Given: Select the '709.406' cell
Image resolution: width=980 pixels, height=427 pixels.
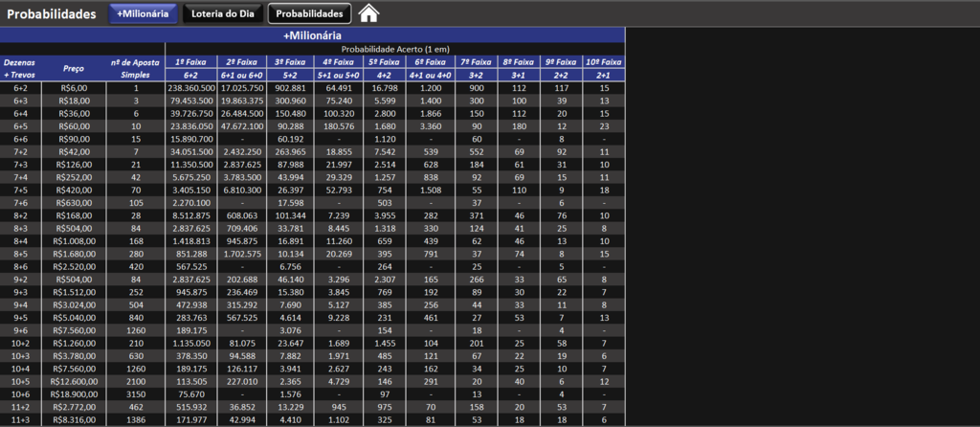Looking at the screenshot, I should (243, 228).
